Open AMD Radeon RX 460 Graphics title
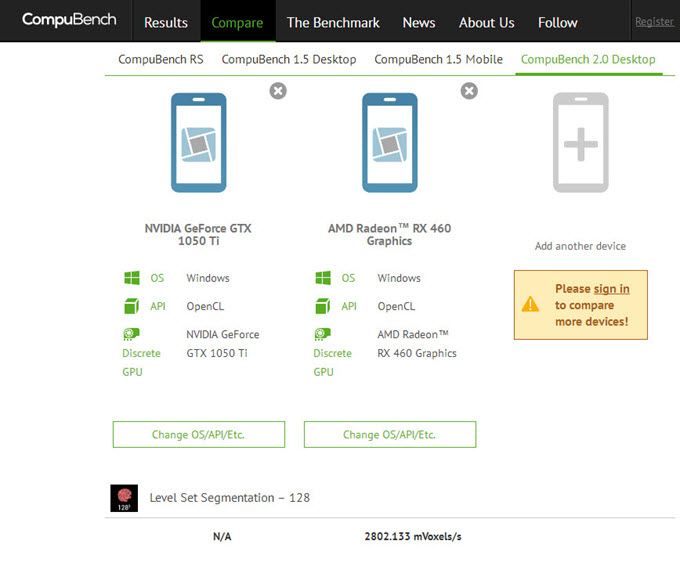The height and width of the screenshot is (565, 680). (x=389, y=235)
